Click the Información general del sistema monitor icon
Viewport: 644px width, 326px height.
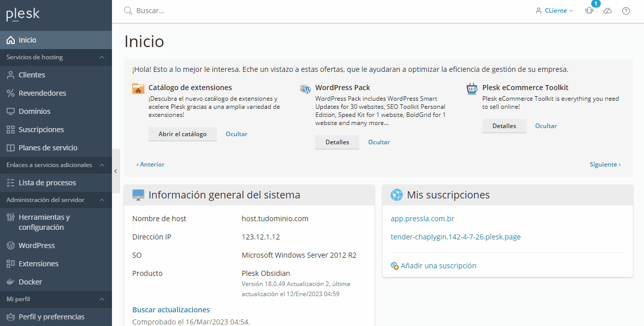(x=138, y=195)
